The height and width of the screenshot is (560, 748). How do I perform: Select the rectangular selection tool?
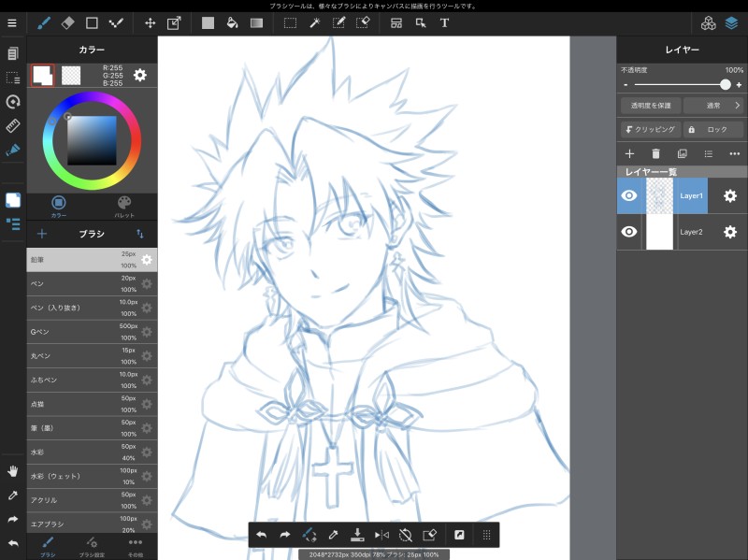(290, 22)
